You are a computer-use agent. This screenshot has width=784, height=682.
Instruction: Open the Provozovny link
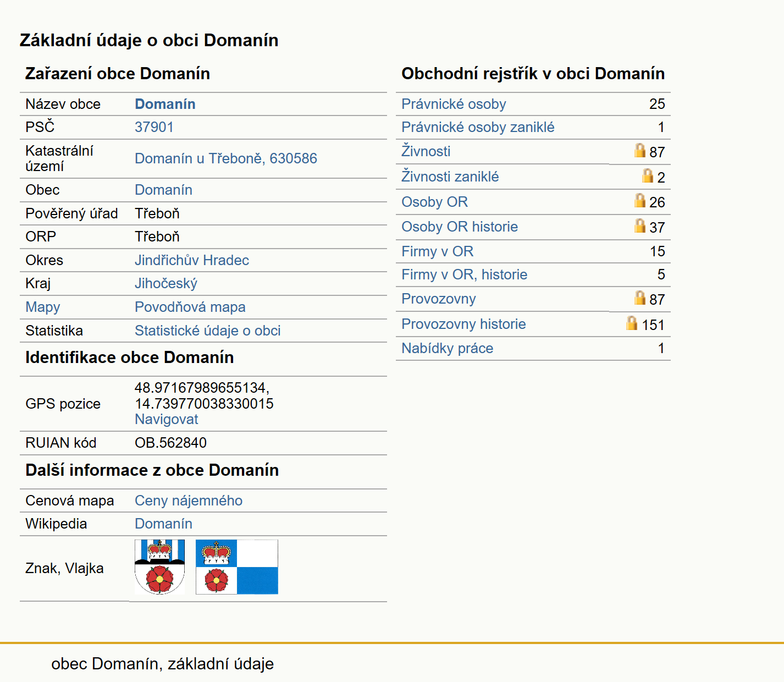[439, 299]
